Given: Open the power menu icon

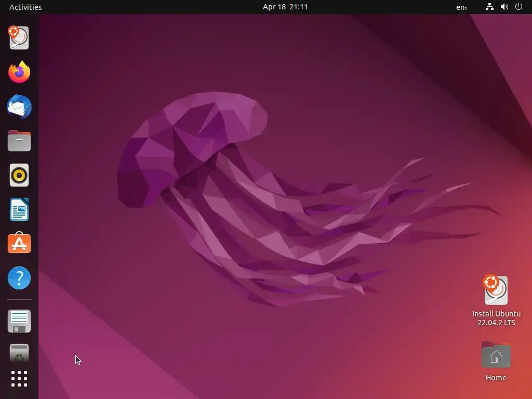Looking at the screenshot, I should [518, 7].
